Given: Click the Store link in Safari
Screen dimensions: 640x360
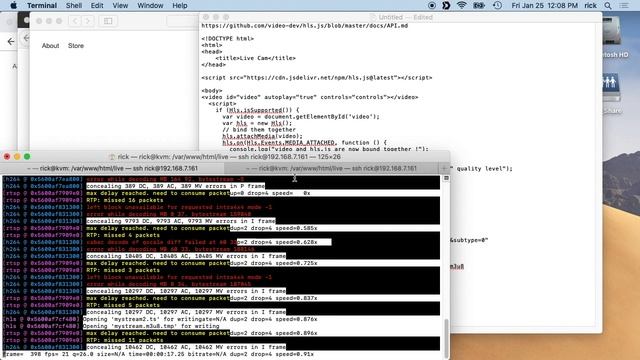Looking at the screenshot, I should pos(76,46).
